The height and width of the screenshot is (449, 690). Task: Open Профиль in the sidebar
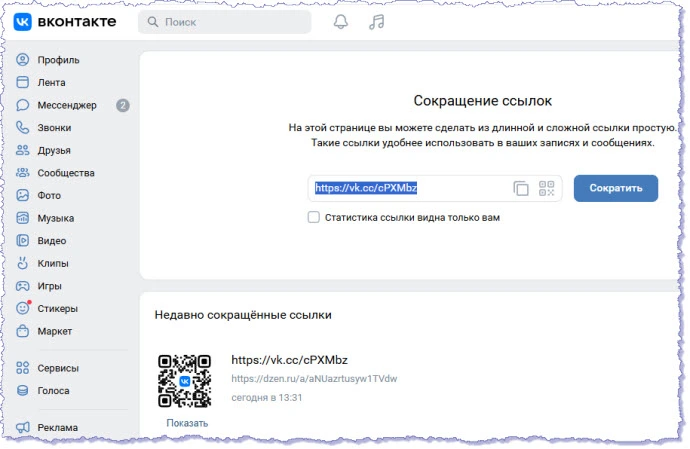click(58, 60)
